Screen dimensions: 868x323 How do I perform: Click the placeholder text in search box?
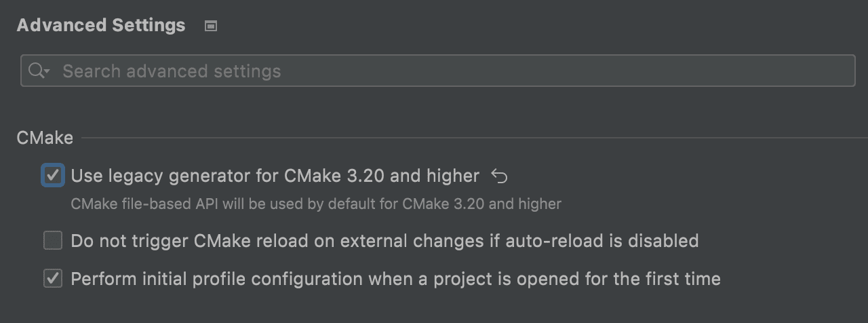tap(172, 71)
